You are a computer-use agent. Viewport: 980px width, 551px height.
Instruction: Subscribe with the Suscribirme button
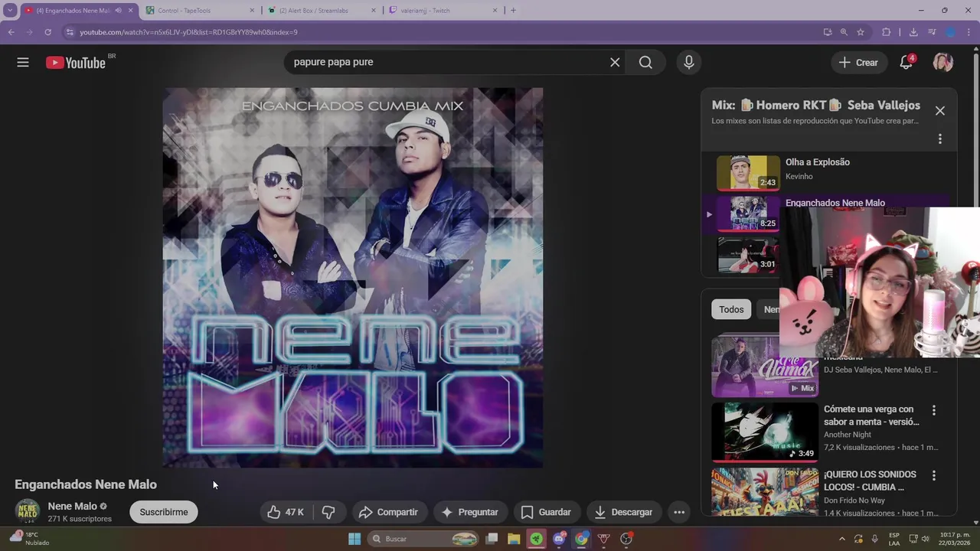point(164,512)
